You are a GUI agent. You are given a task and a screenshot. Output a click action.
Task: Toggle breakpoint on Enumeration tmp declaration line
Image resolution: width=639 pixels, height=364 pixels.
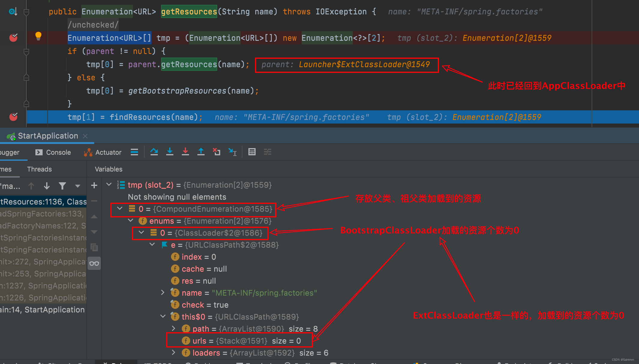[13, 38]
